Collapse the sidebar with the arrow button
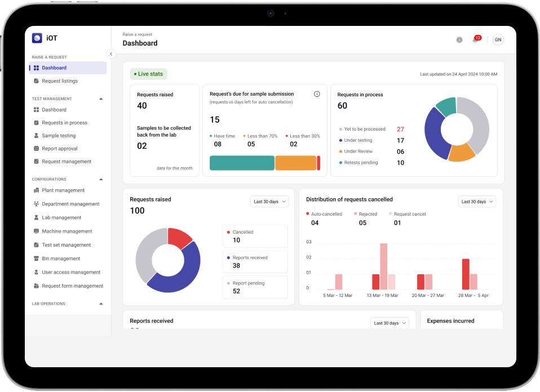This screenshot has width=540, height=392. [111, 54]
